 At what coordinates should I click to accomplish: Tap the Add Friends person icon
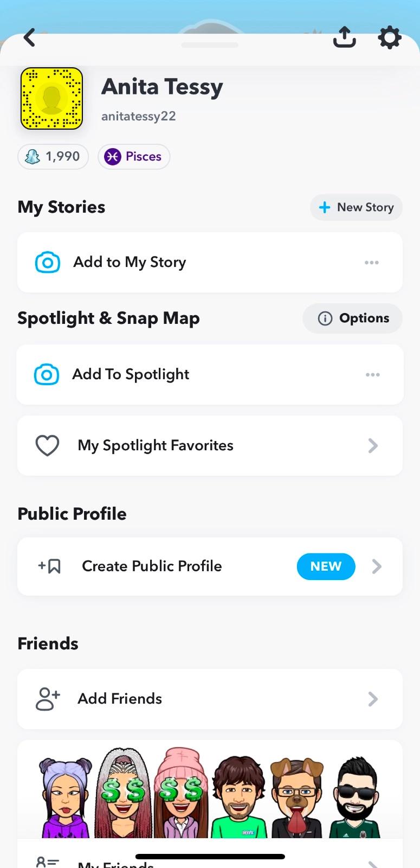pyautogui.click(x=48, y=699)
